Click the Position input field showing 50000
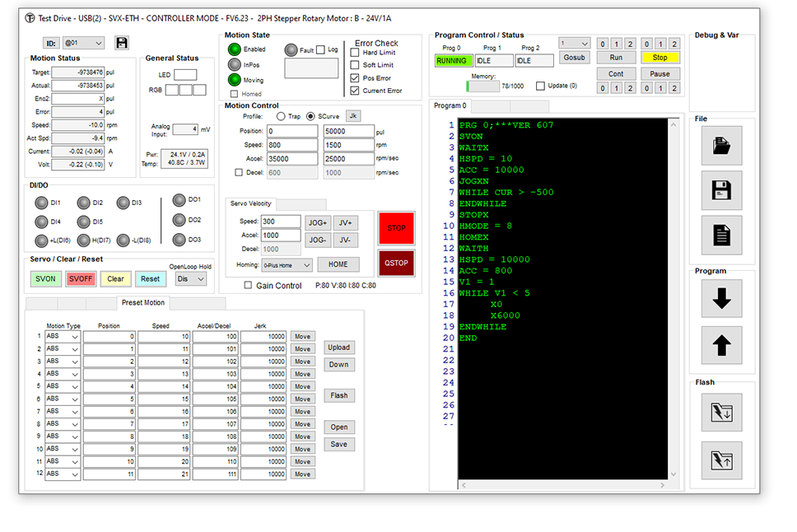 (x=347, y=132)
